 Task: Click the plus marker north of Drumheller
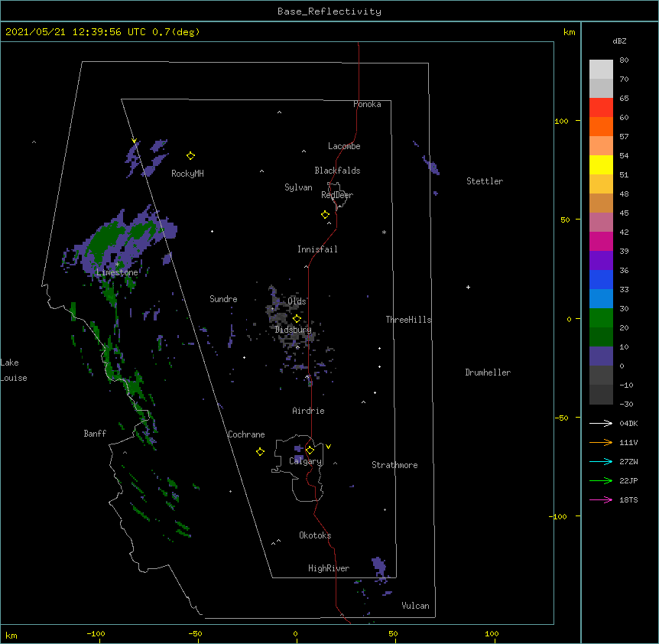pyautogui.click(x=468, y=287)
